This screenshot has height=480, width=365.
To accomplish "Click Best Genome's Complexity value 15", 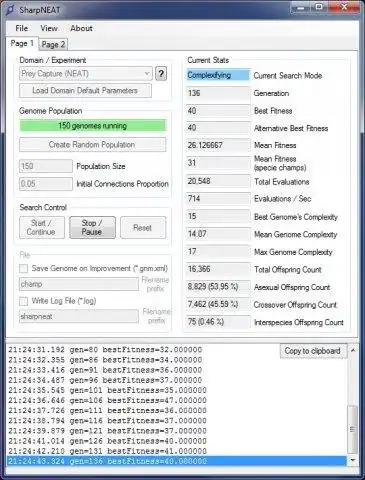I will tap(218, 216).
